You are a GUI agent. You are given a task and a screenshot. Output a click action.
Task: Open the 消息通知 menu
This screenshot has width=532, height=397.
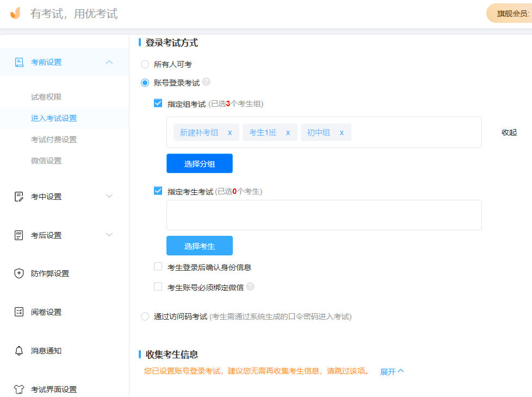point(46,351)
